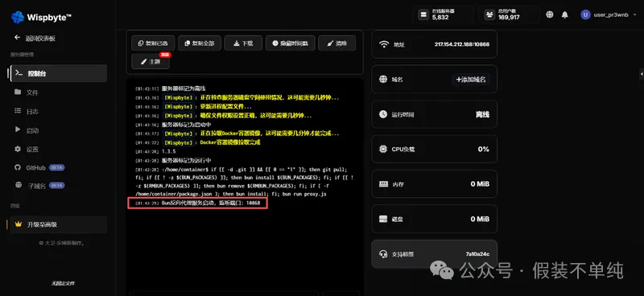Viewport: 644px width, 296px height.
Task: Open the 主题 theme button
Action: (x=151, y=62)
